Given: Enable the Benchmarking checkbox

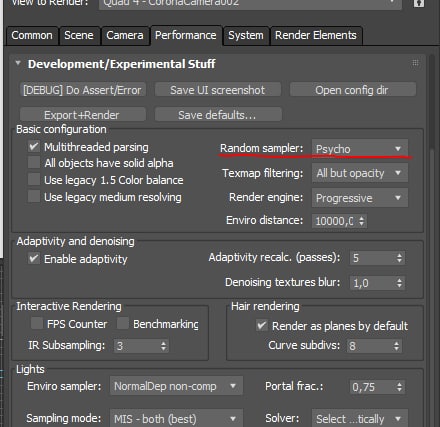Looking at the screenshot, I should 123,323.
